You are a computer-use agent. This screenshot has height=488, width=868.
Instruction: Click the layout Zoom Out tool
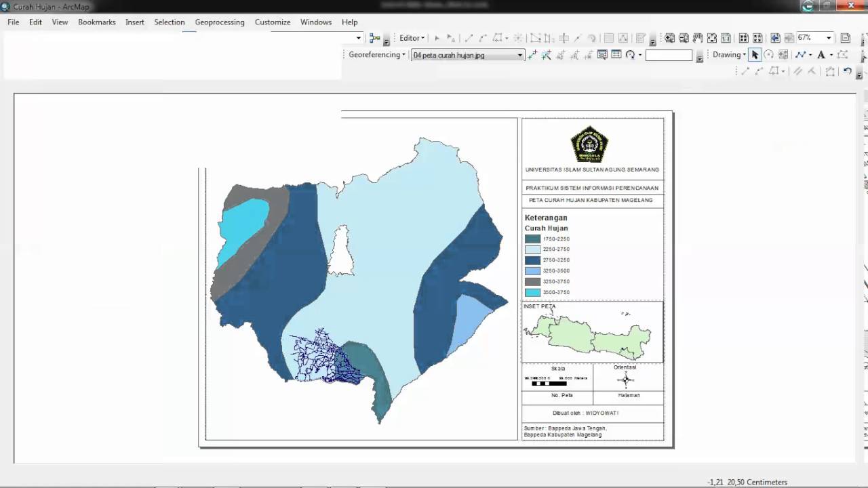(684, 38)
